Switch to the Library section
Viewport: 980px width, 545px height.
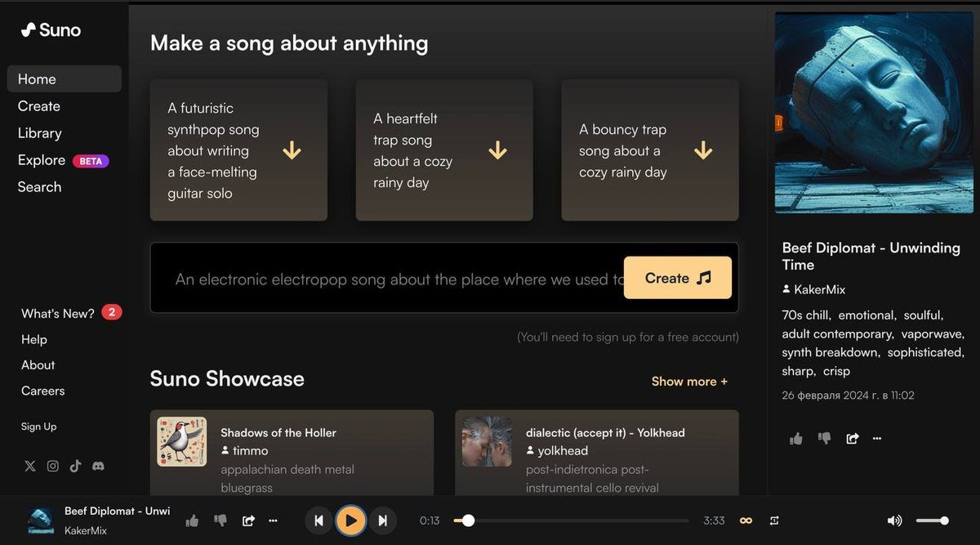point(38,132)
